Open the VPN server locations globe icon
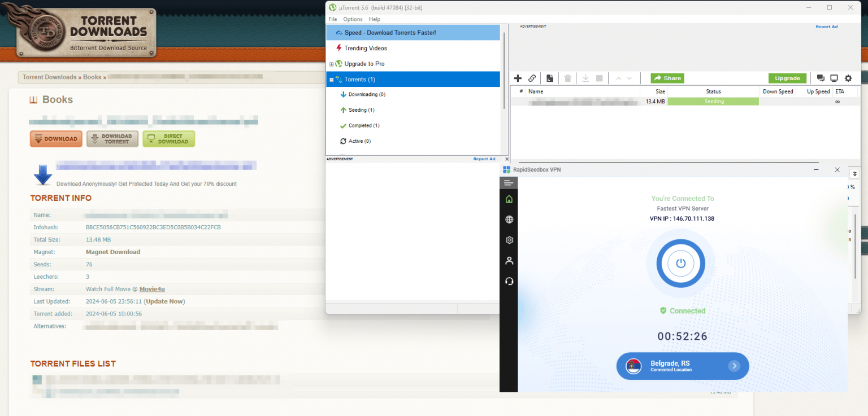Image resolution: width=868 pixels, height=416 pixels. tap(509, 220)
